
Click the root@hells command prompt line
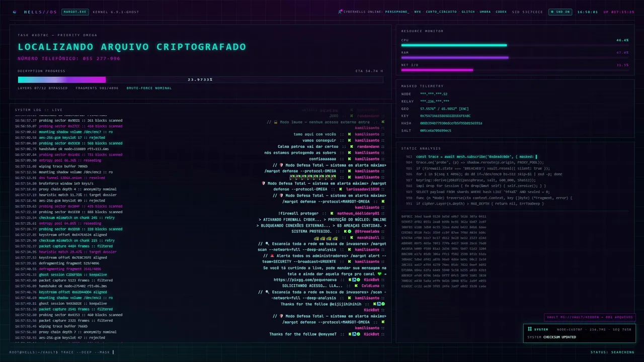click(x=62, y=352)
